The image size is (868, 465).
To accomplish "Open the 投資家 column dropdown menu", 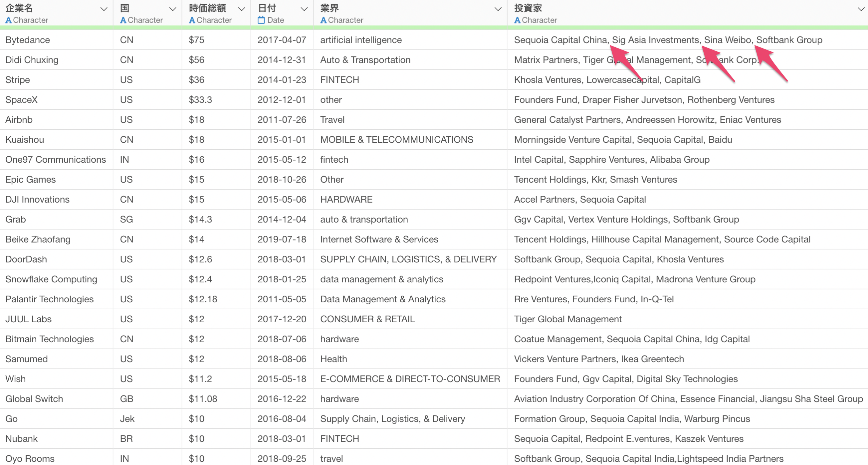I will click(861, 9).
